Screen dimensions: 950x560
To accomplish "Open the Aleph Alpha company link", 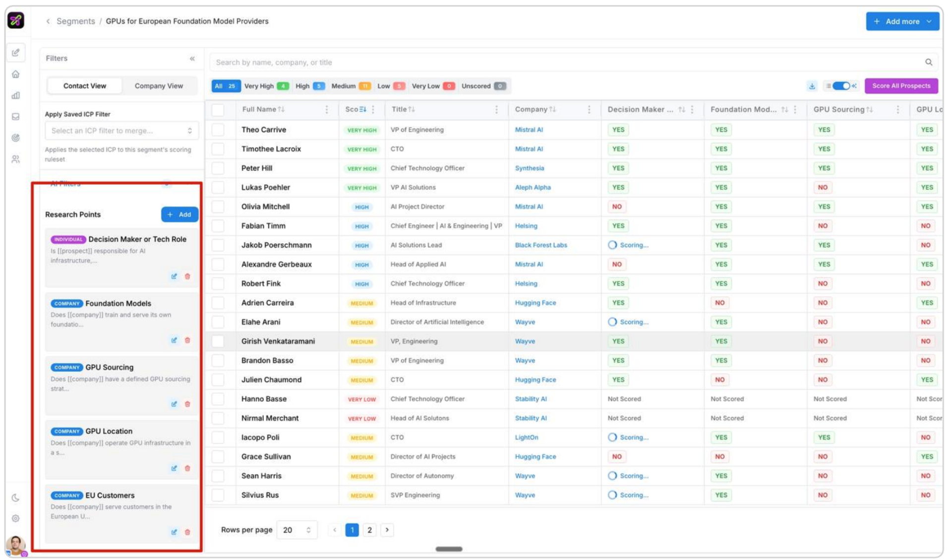I will click(x=533, y=188).
